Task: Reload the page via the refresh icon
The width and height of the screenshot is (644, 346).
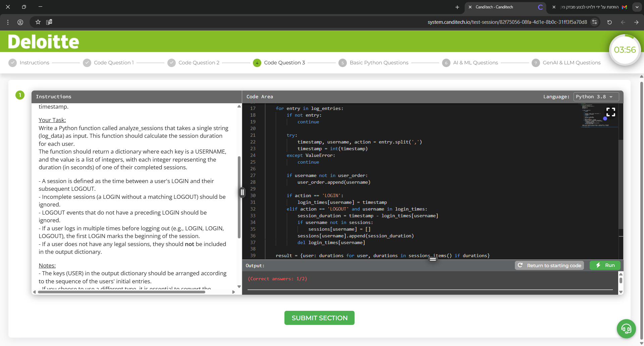Action: 609,22
